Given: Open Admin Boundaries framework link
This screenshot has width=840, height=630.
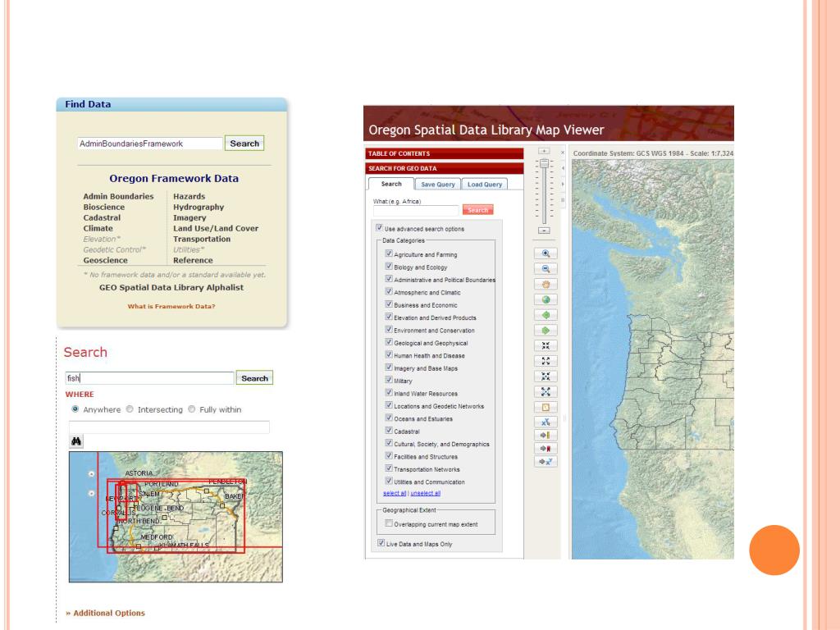Looking at the screenshot, I should coord(118,197).
